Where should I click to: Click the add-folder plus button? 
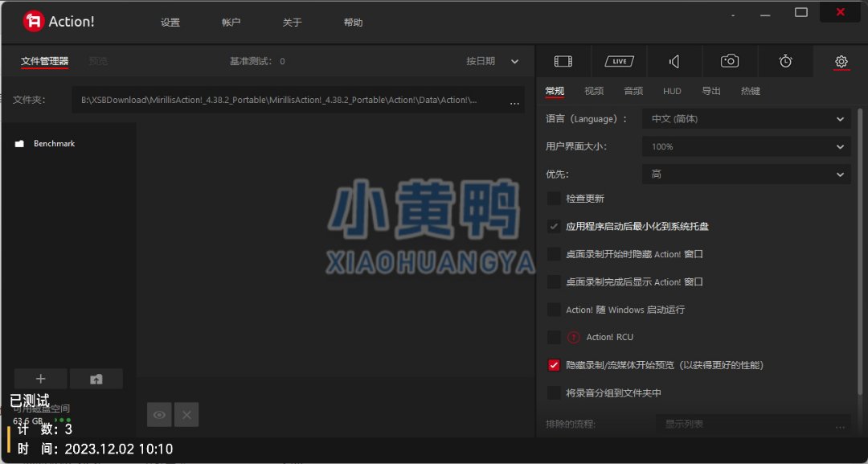point(41,379)
